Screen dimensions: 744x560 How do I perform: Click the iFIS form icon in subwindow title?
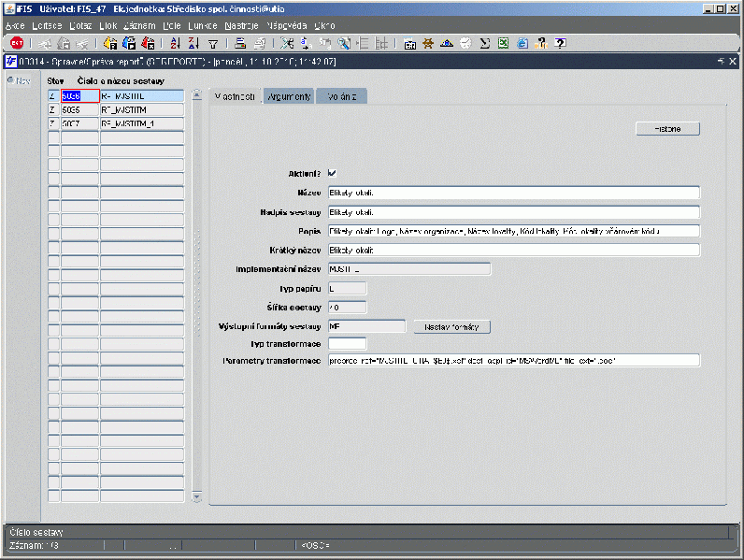(11, 61)
